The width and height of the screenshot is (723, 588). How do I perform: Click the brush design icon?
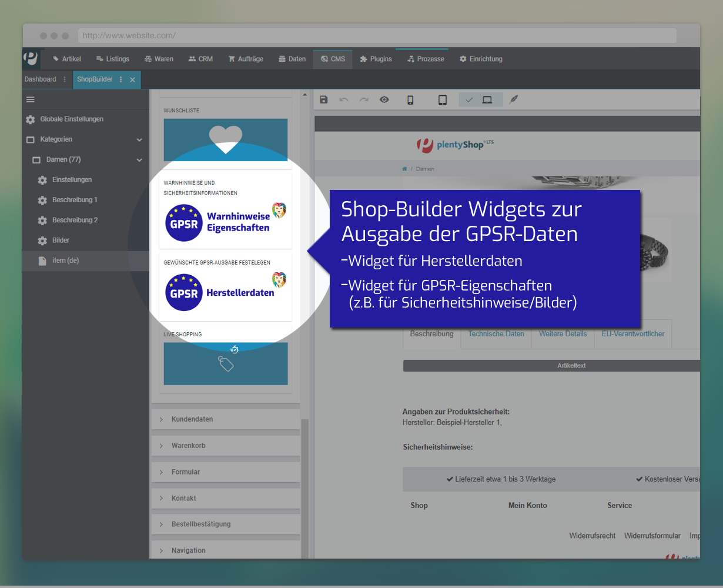[x=514, y=99]
